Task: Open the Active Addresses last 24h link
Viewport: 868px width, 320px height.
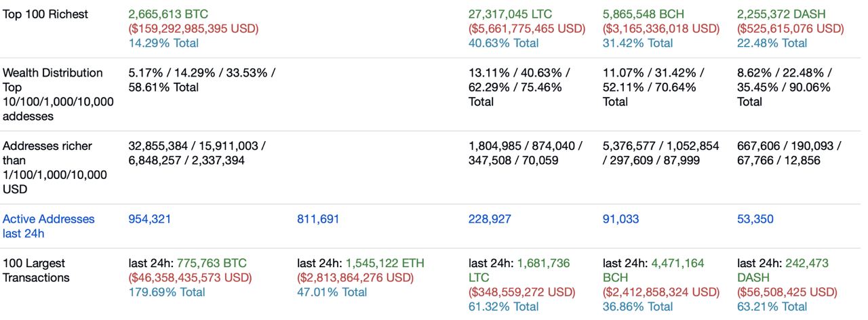Action: click(x=49, y=226)
